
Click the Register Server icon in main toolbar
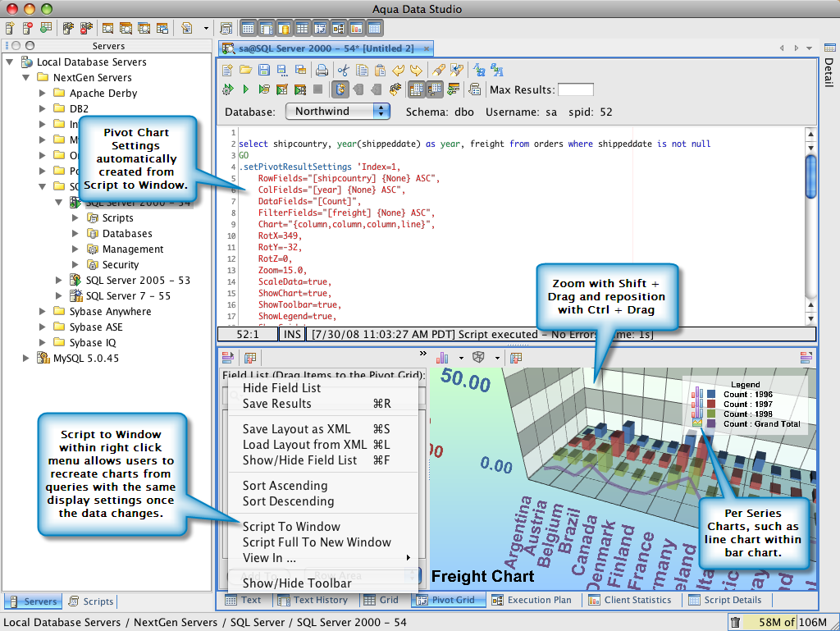coord(10,28)
